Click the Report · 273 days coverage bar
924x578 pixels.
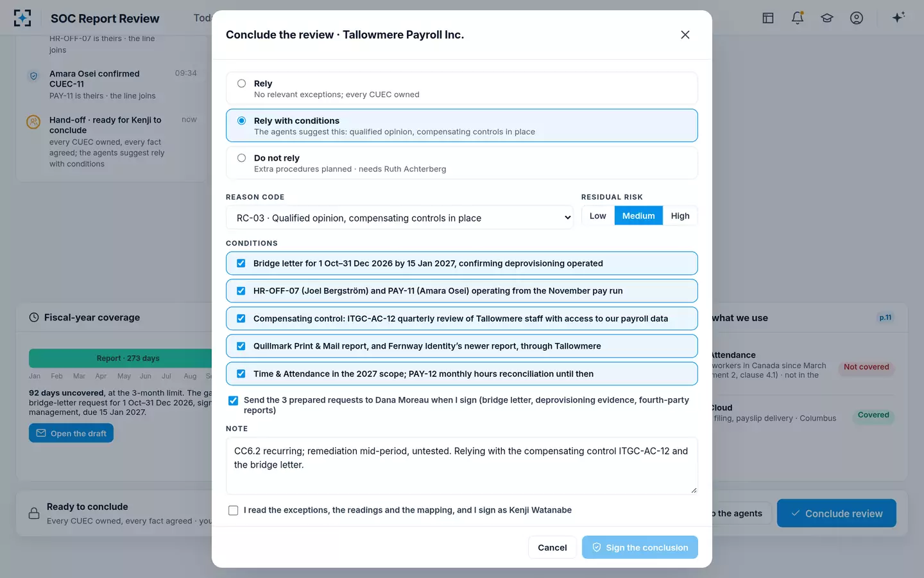pyautogui.click(x=121, y=358)
